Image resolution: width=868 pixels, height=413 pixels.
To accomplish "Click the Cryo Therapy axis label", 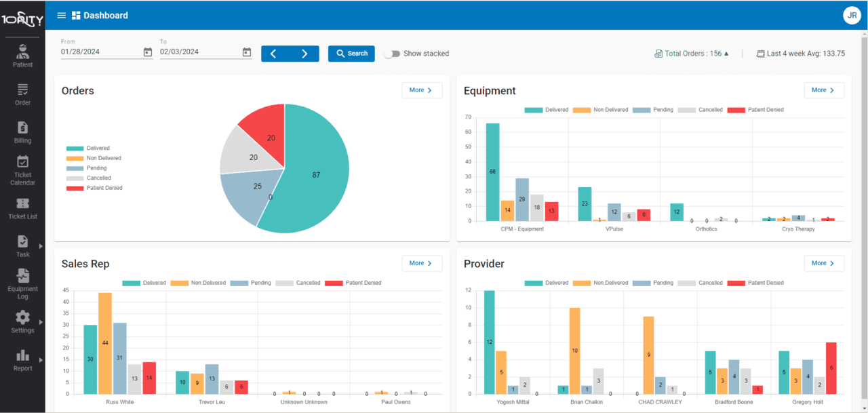I will [x=798, y=229].
